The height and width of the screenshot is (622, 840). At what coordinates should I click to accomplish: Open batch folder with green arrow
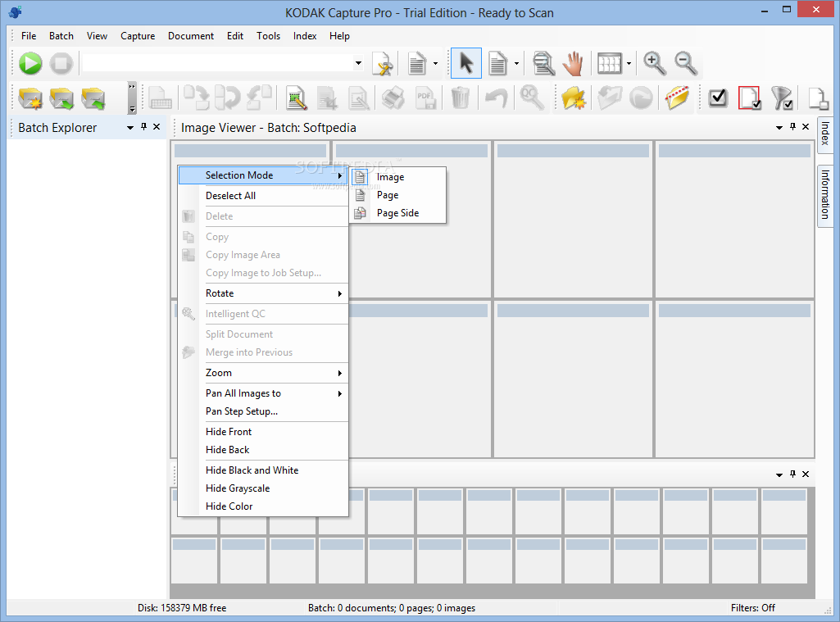61,98
